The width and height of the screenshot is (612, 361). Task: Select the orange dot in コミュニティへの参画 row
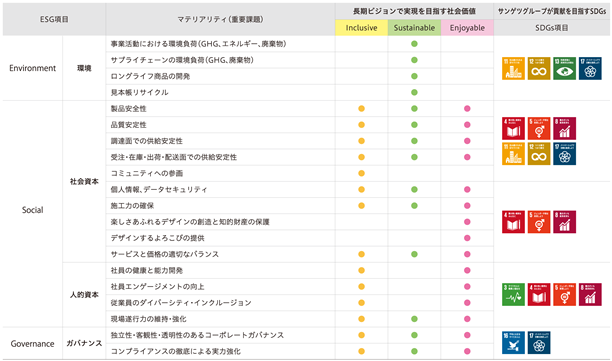coord(361,173)
